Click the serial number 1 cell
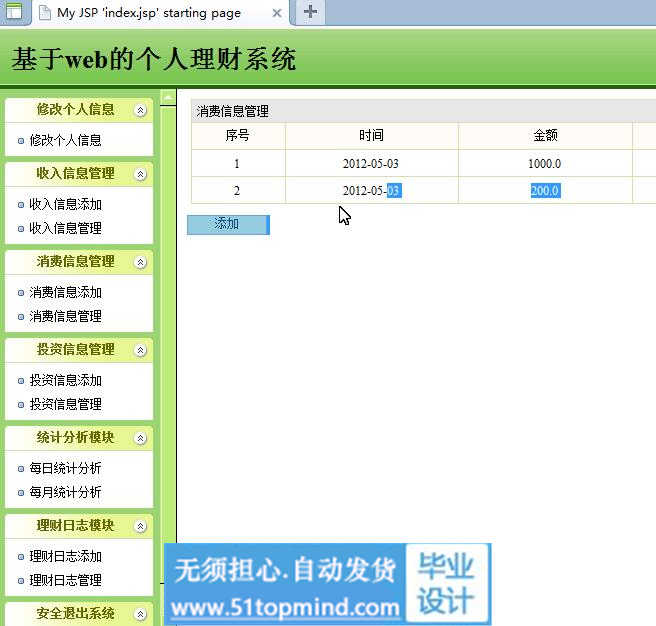 237,163
